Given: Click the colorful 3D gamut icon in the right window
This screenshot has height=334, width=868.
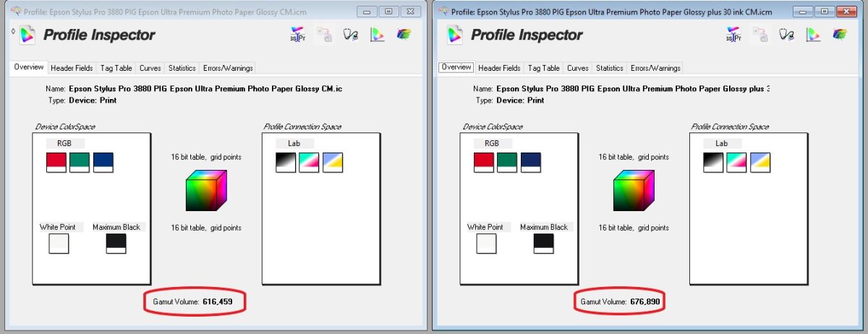Looking at the screenshot, I should 840,34.
